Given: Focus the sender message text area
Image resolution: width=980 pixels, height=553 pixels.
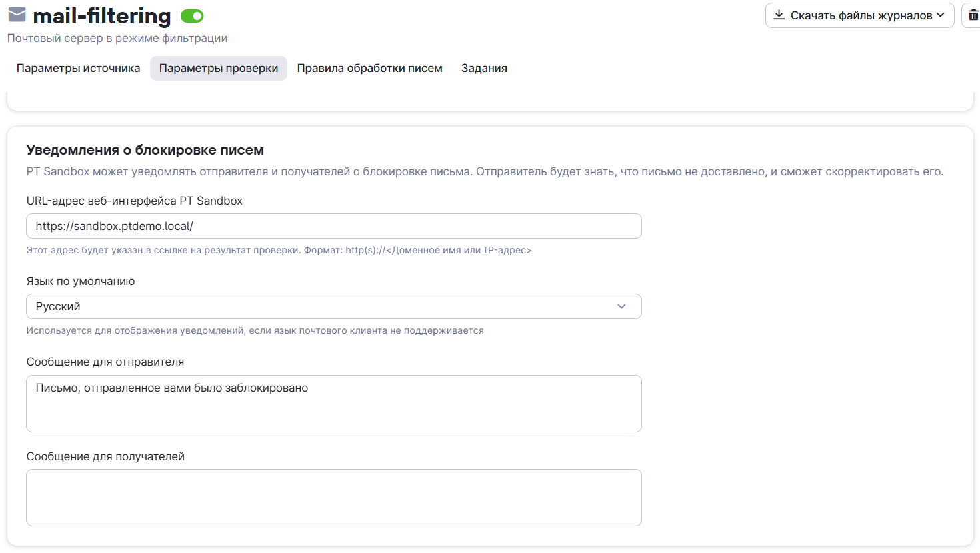Looking at the screenshot, I should point(333,404).
